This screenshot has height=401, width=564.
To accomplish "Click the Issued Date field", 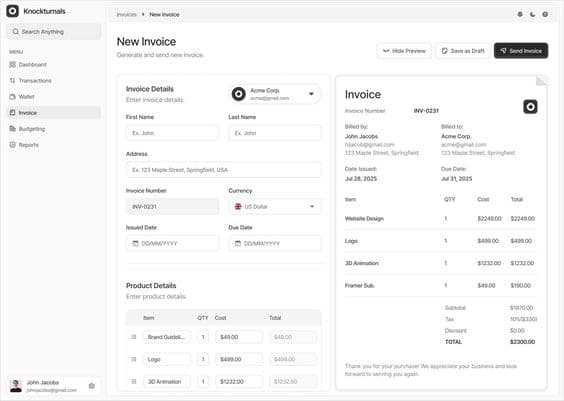I will pos(172,243).
